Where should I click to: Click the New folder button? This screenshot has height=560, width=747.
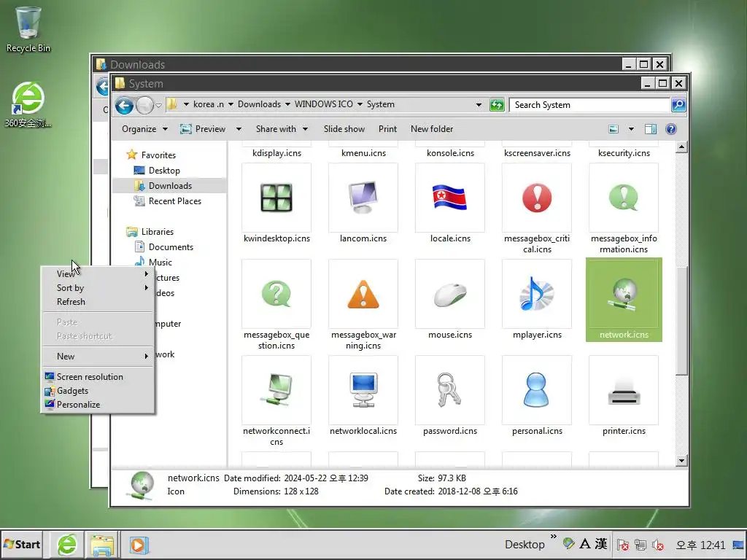click(432, 129)
